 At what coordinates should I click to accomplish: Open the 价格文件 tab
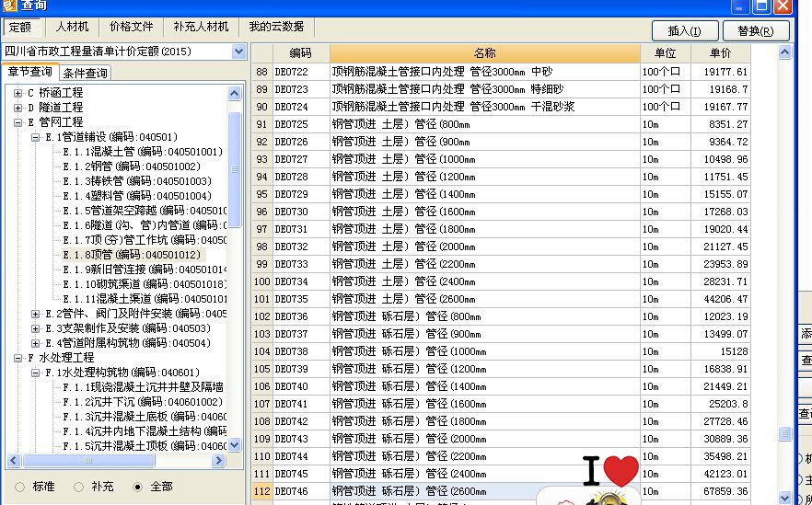[x=131, y=27]
